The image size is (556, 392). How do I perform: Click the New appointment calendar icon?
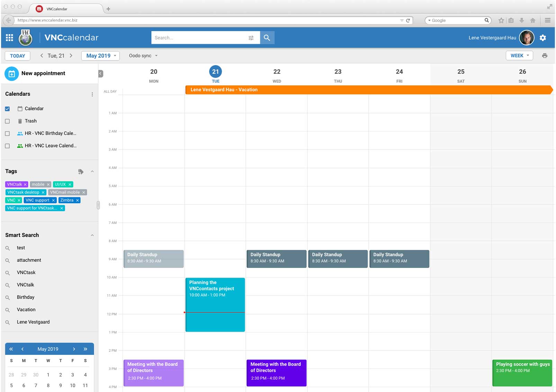pyautogui.click(x=11, y=73)
